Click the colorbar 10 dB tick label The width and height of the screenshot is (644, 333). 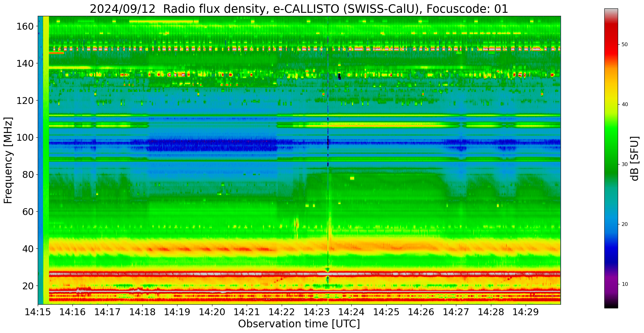pos(625,284)
